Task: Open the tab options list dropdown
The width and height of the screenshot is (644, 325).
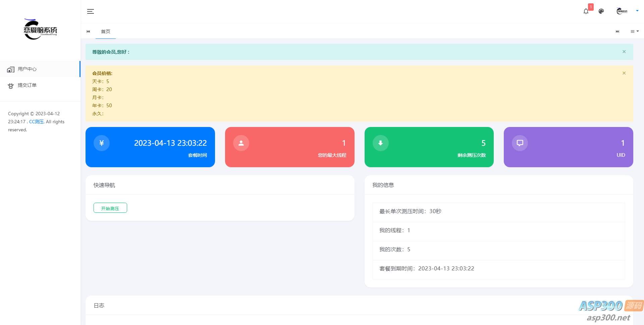Action: (x=634, y=31)
